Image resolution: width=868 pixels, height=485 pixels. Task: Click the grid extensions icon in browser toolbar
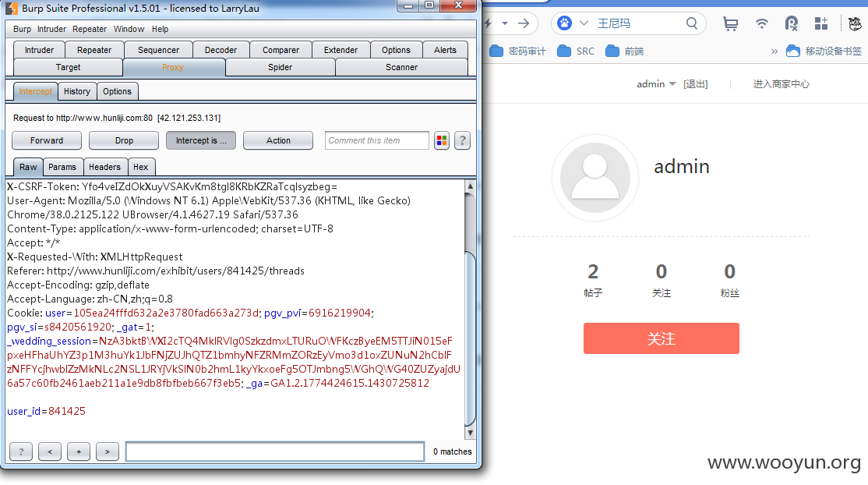(821, 23)
